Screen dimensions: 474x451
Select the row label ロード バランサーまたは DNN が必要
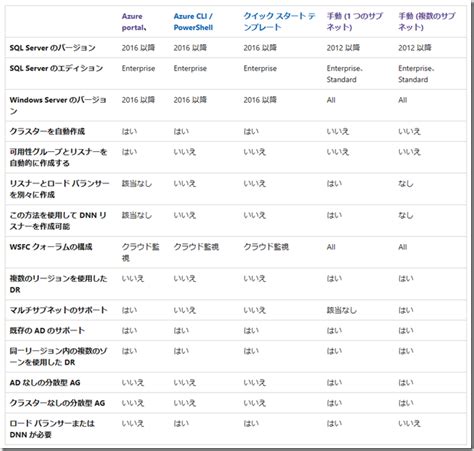pyautogui.click(x=52, y=429)
